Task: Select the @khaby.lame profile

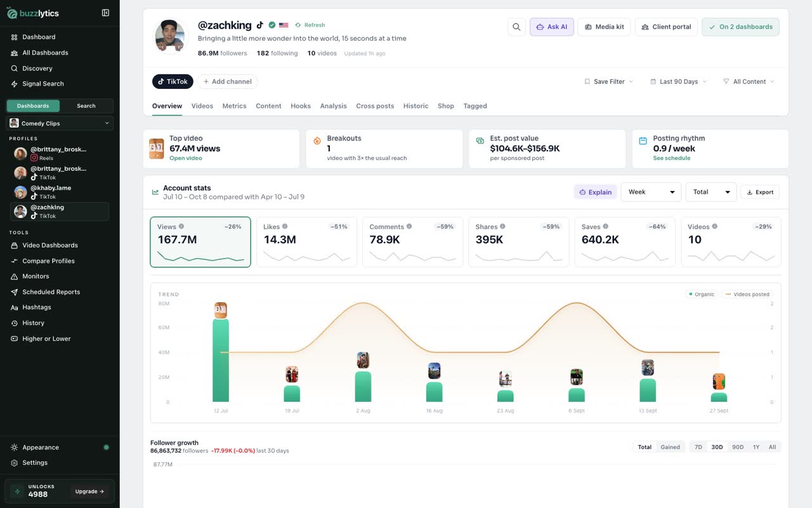Action: pos(60,192)
